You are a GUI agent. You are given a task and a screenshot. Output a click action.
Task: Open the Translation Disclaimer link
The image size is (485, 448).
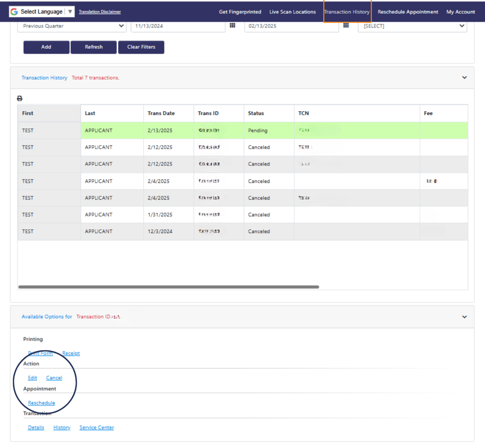pos(99,12)
